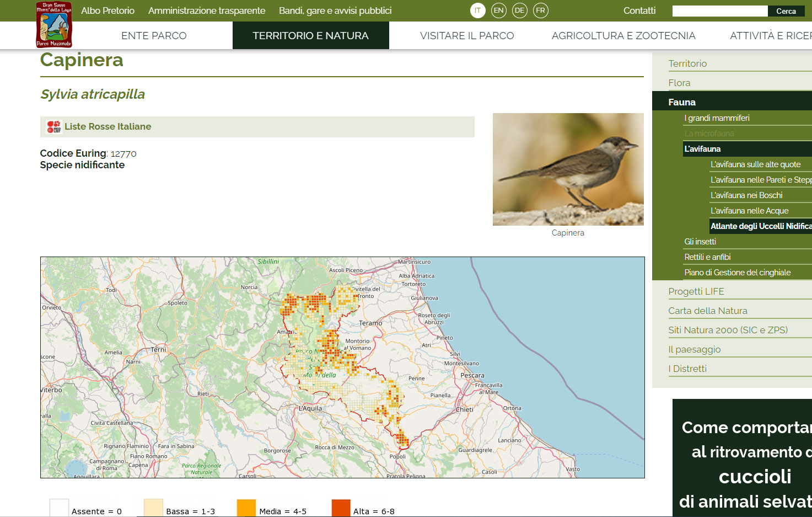Click the Assente = 0 white swatch
Screen dimensions: 812x517
point(59,508)
